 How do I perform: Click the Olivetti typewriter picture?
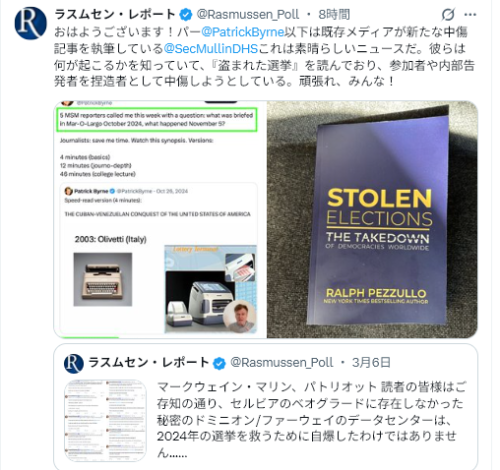click(x=103, y=279)
